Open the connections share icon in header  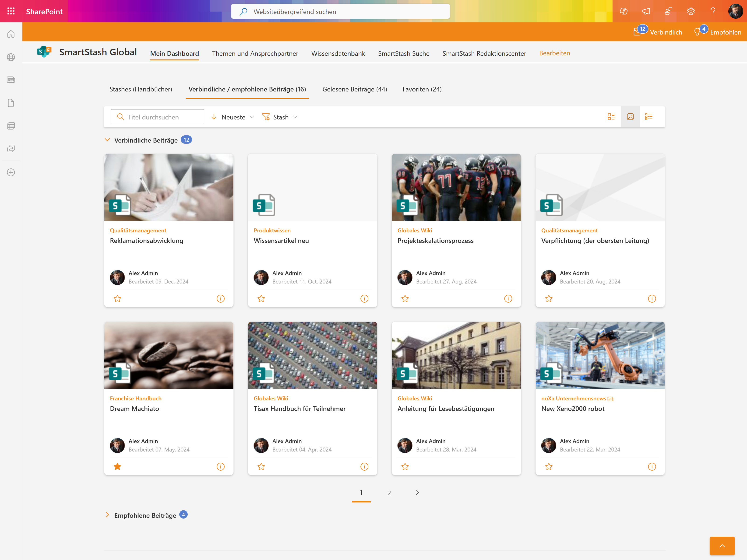tap(668, 11)
